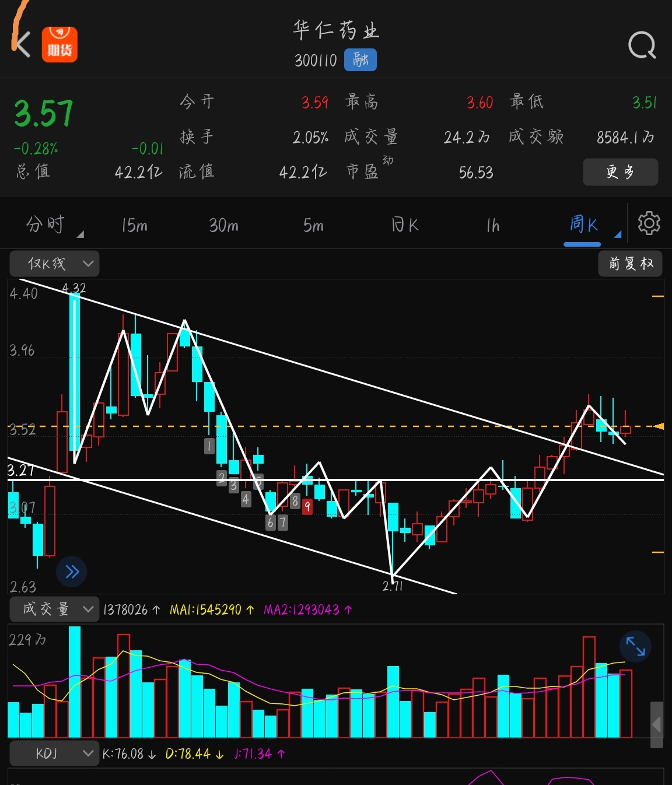Tap the MA1:1545290 volume average label
This screenshot has height=785, width=672.
click(x=212, y=609)
